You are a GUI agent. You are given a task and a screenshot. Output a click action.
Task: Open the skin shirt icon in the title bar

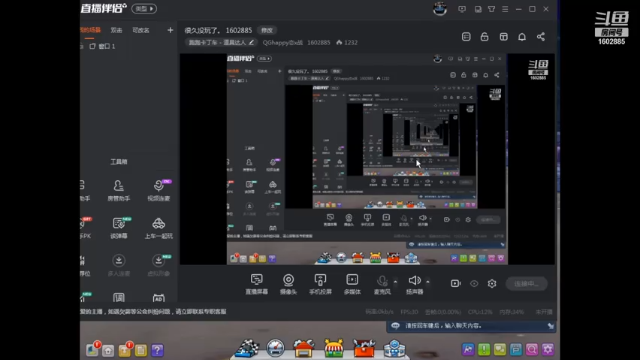pyautogui.click(x=491, y=9)
